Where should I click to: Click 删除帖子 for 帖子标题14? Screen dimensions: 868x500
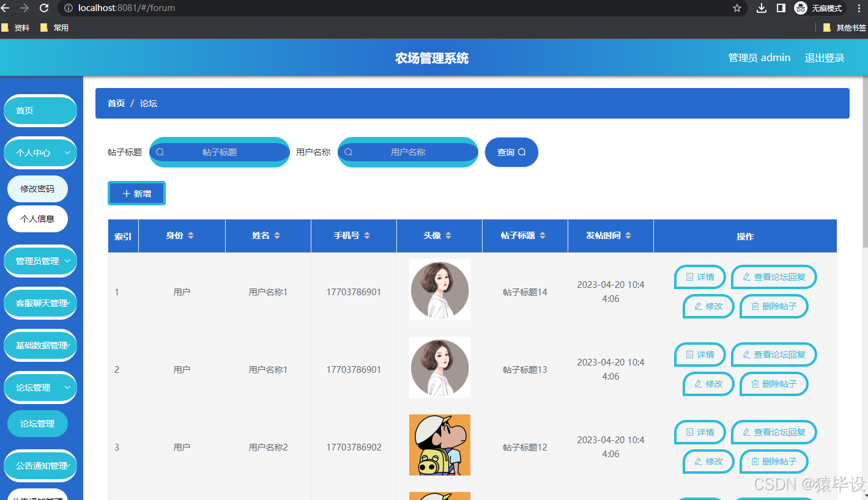(774, 306)
